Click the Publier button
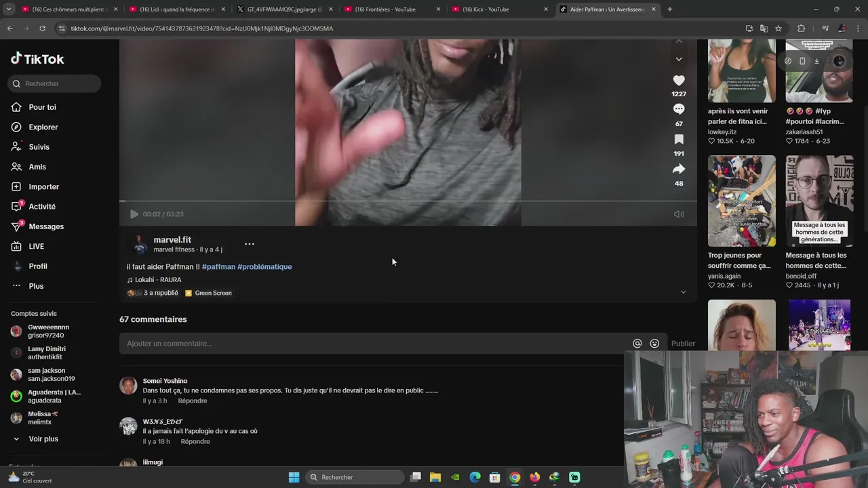 click(x=683, y=344)
